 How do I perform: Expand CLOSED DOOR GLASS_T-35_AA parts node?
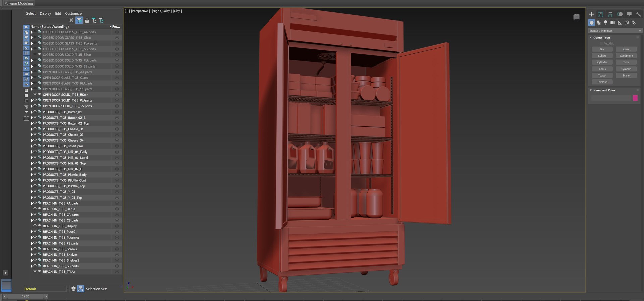32,32
